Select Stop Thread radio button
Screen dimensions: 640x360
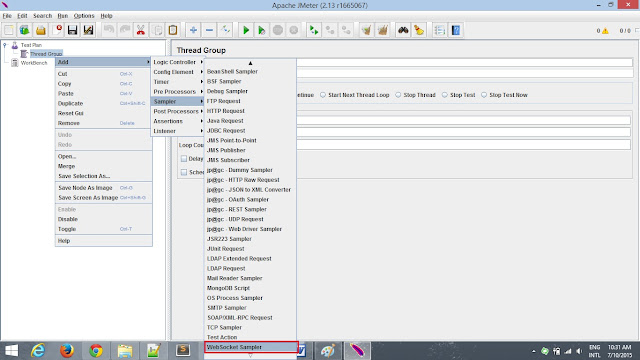tap(398, 95)
